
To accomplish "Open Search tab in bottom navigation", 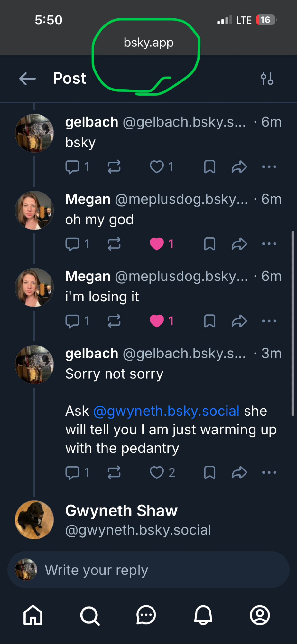I will point(90,615).
